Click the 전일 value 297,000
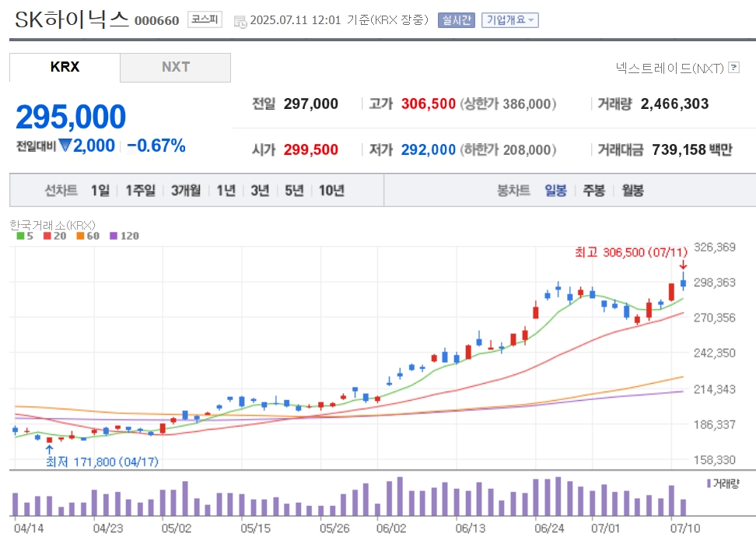Viewport: 756px width, 555px height. (x=311, y=104)
